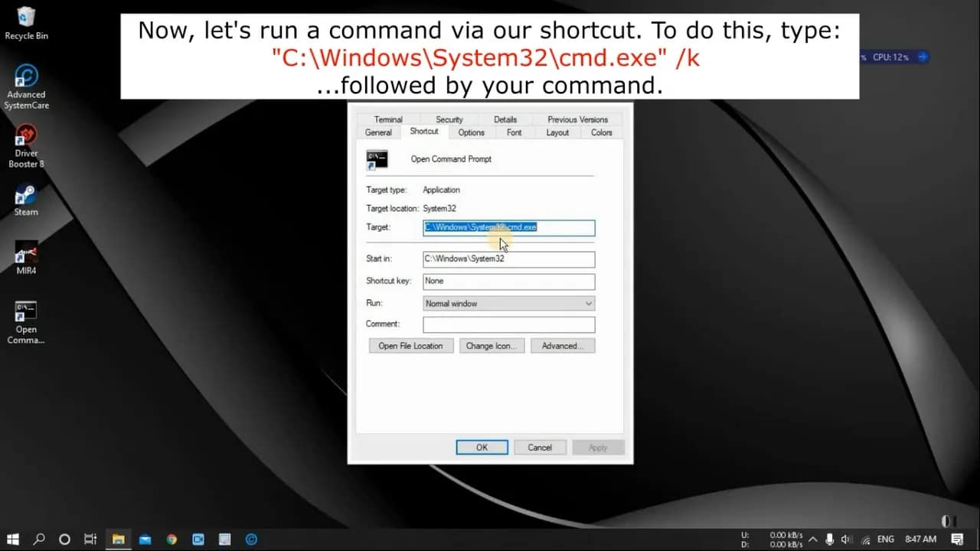Click the Open File Location button
The image size is (980, 551).
coord(410,345)
